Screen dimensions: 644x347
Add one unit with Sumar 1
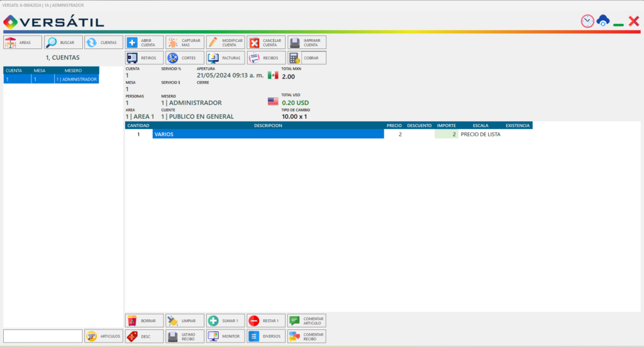[226, 321]
